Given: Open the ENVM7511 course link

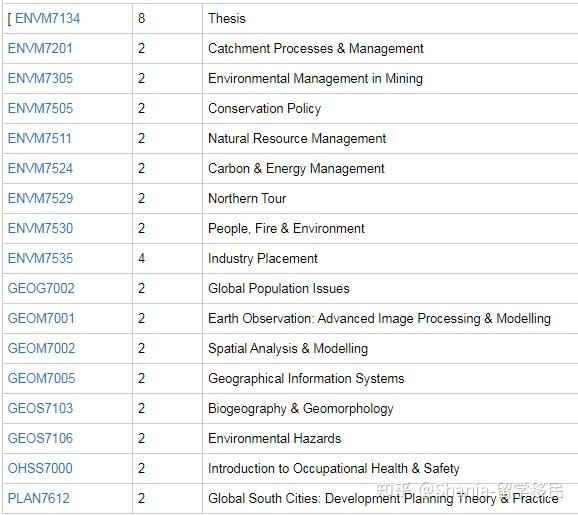Looking at the screenshot, I should (x=39, y=138).
